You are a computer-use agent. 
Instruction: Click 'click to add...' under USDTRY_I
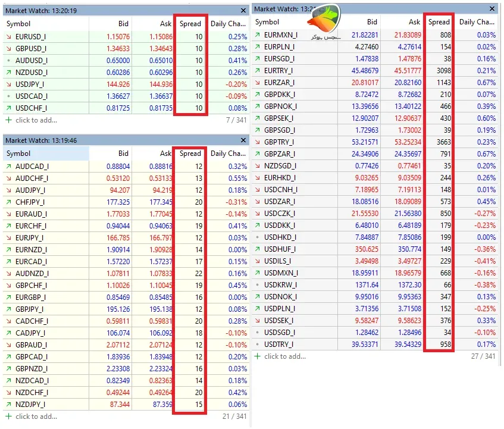[285, 356]
